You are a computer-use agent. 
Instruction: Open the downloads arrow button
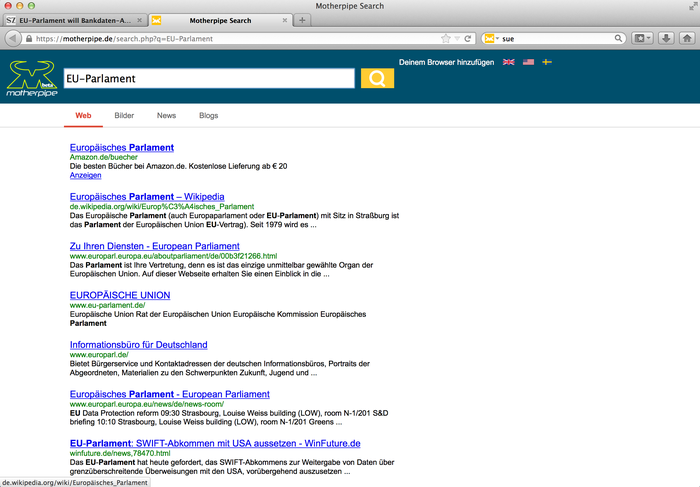coord(666,38)
